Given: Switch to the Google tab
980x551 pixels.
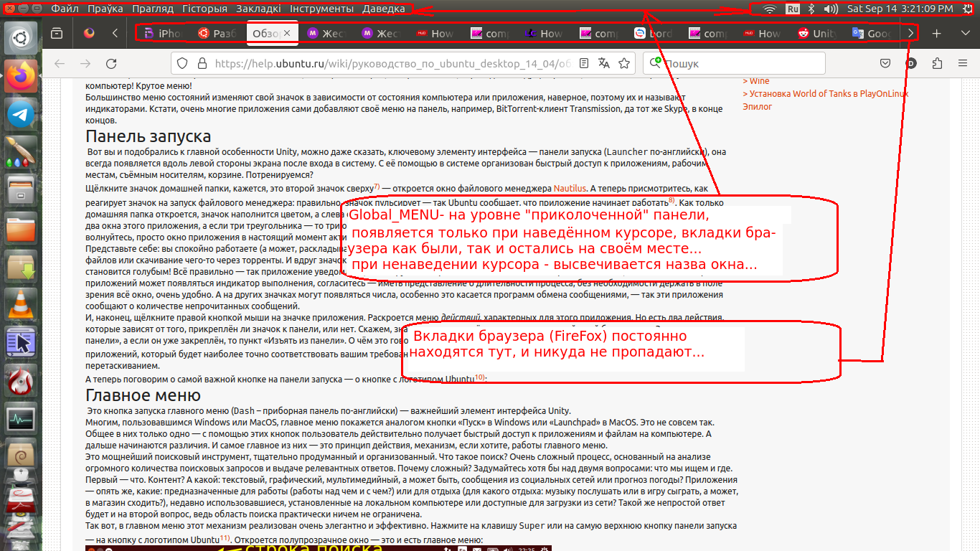Looking at the screenshot, I should tap(871, 33).
